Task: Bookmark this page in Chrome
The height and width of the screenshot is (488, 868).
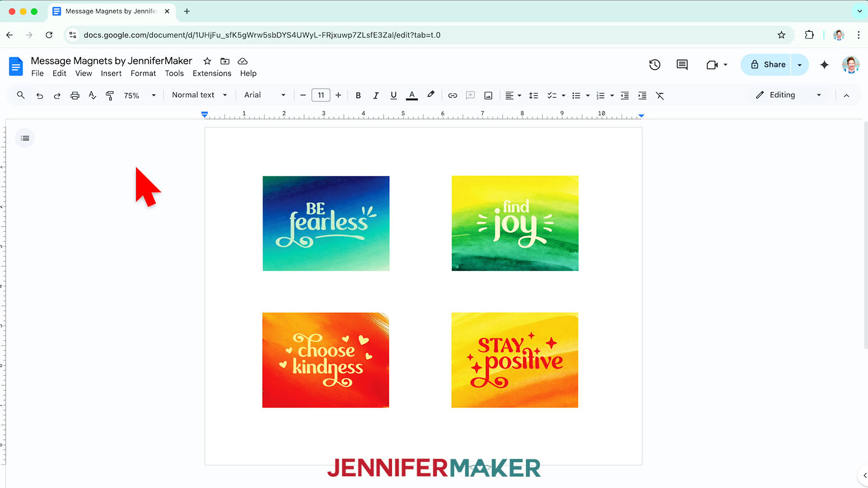Action: point(781,35)
